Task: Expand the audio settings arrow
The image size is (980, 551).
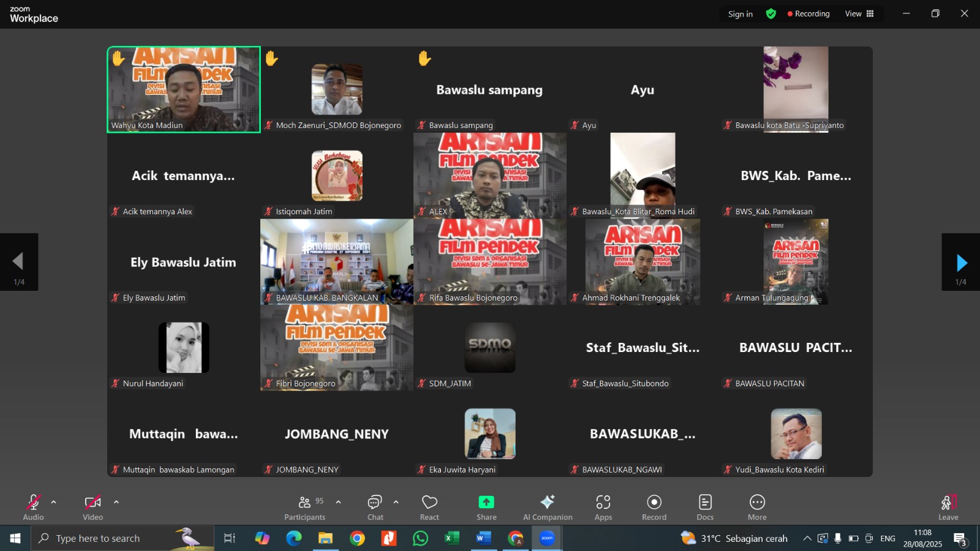Action: click(x=54, y=502)
